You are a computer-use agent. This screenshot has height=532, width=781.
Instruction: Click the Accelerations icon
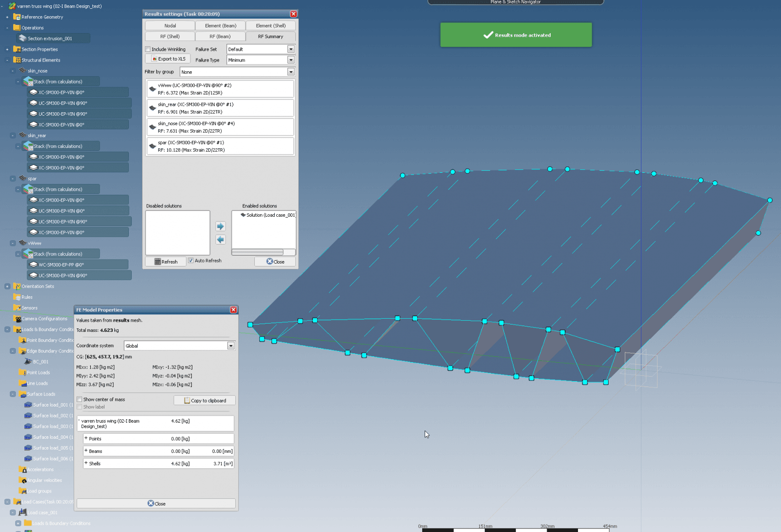22,469
